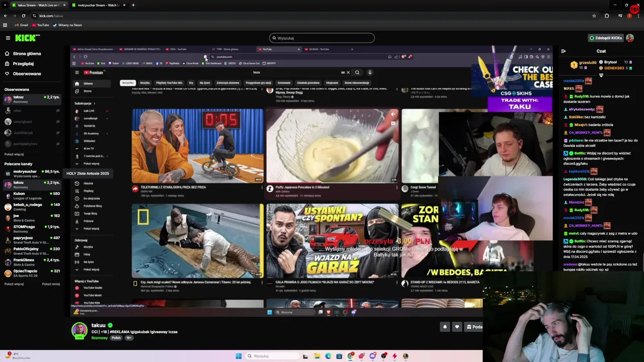Open offline channel xmerghani

pos(32,122)
